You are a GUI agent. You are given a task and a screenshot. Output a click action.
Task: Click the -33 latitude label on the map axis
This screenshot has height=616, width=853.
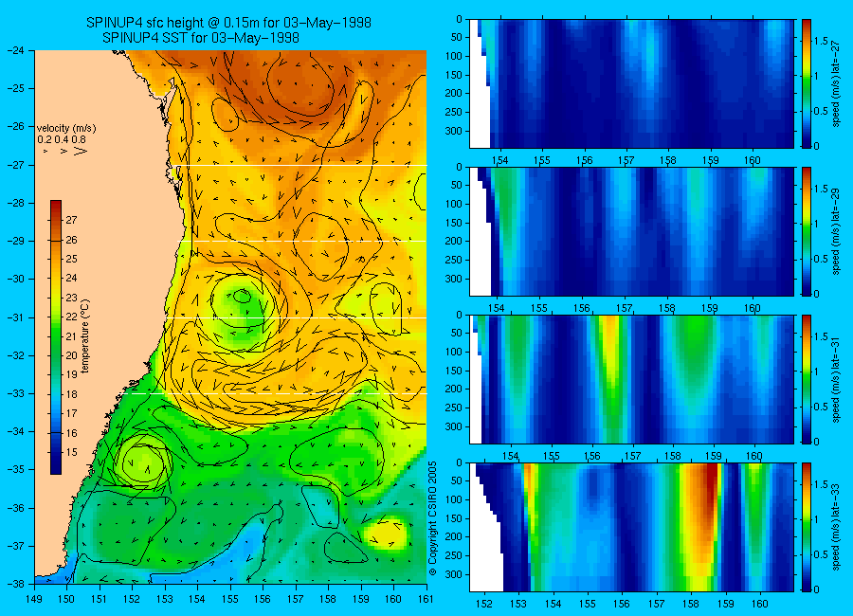coord(15,393)
